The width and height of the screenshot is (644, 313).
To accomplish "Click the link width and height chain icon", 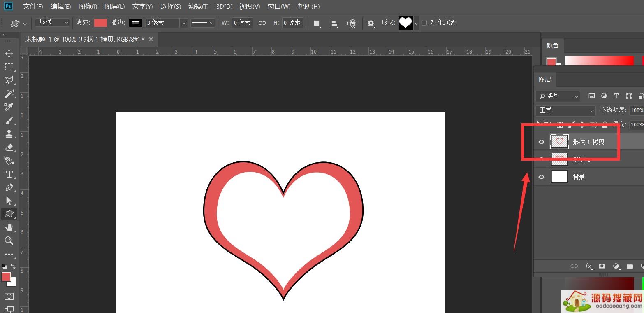I will 262,23.
